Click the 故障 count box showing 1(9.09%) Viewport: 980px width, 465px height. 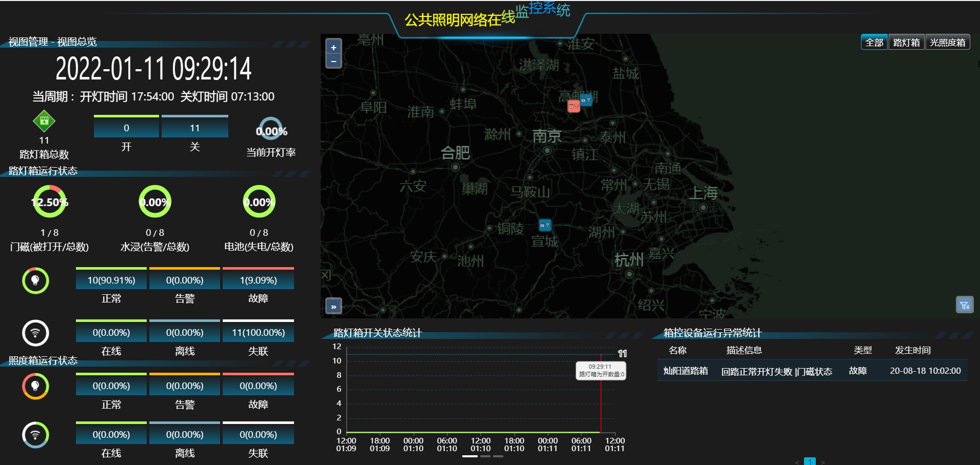tap(258, 280)
